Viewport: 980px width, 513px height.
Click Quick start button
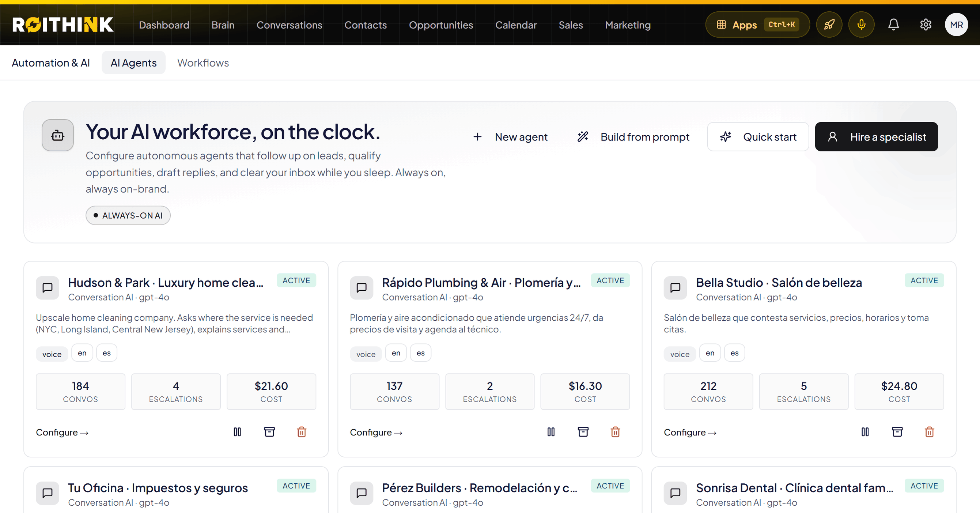[758, 137]
